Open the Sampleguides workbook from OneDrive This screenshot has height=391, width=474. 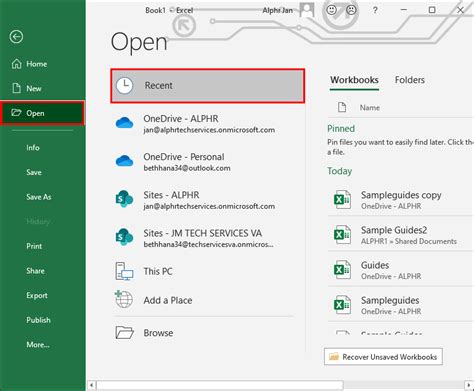tap(401, 305)
